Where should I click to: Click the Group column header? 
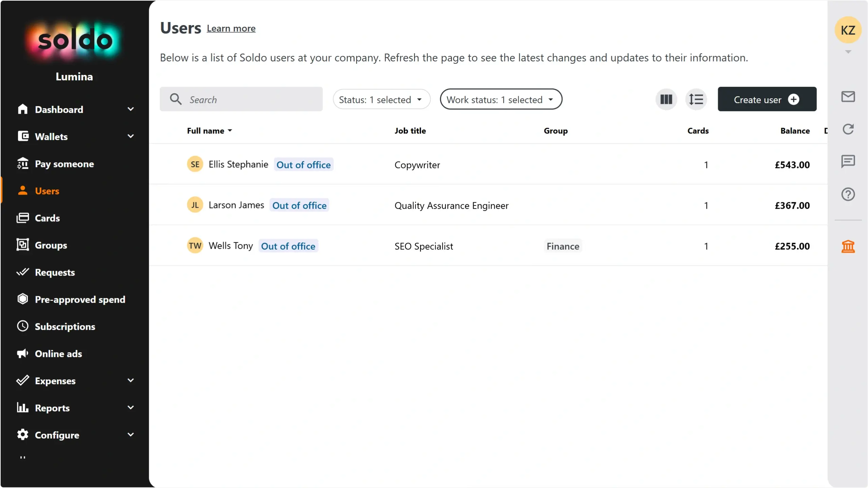coord(555,131)
